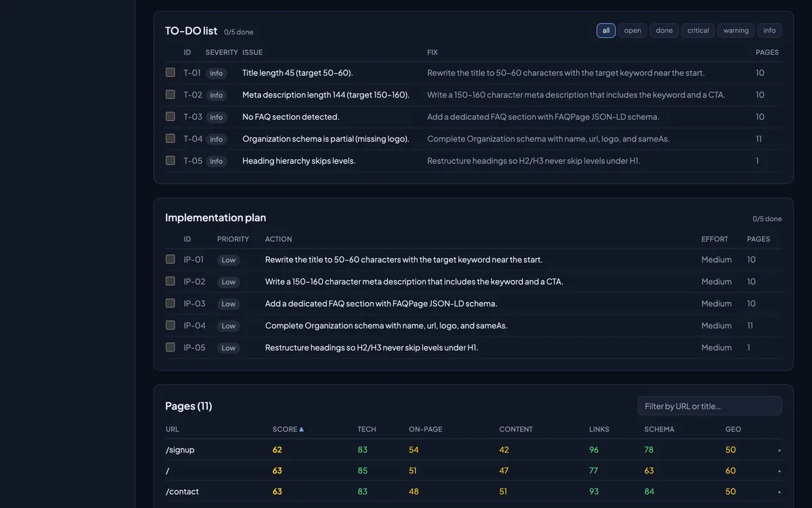Screen dimensions: 812x508
Task: Filter to-do list by 'warning'
Action: pos(736,30)
